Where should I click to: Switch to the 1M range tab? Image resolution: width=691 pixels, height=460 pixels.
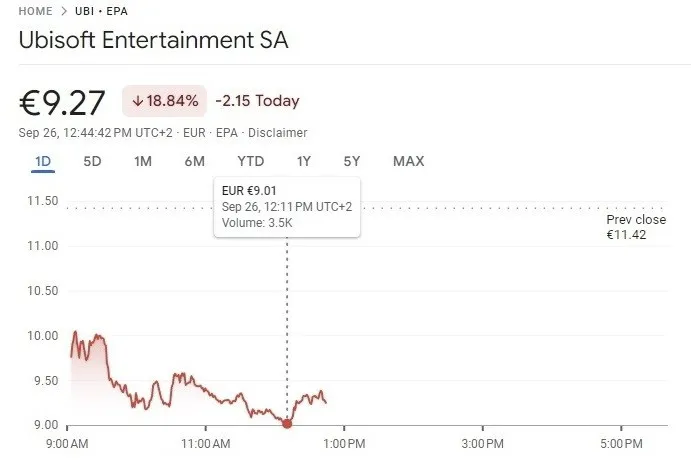pos(143,161)
